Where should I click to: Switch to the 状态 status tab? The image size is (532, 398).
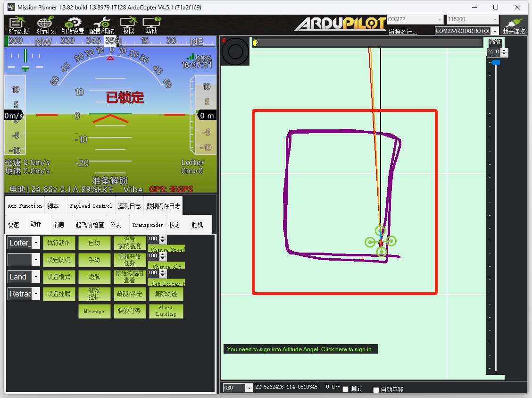(175, 225)
